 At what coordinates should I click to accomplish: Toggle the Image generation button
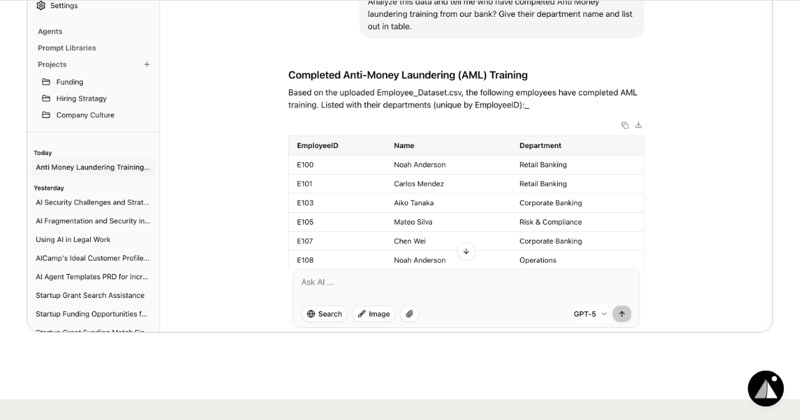373,314
